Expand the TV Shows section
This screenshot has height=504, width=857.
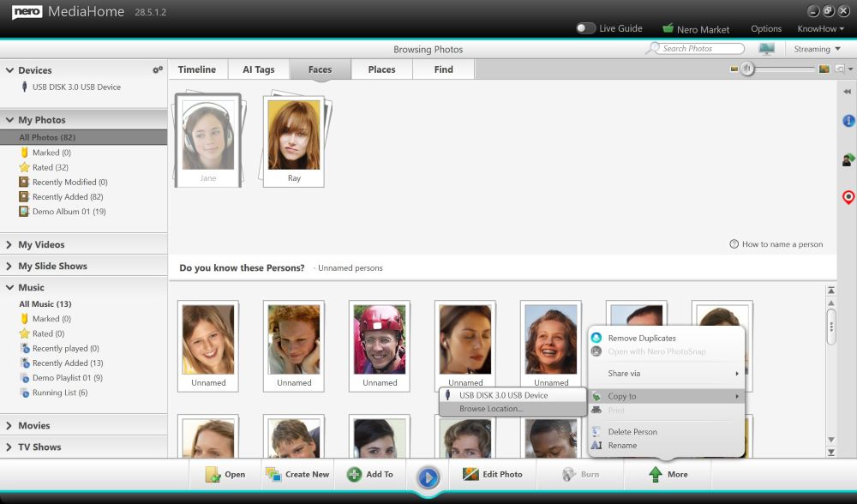[x=9, y=447]
